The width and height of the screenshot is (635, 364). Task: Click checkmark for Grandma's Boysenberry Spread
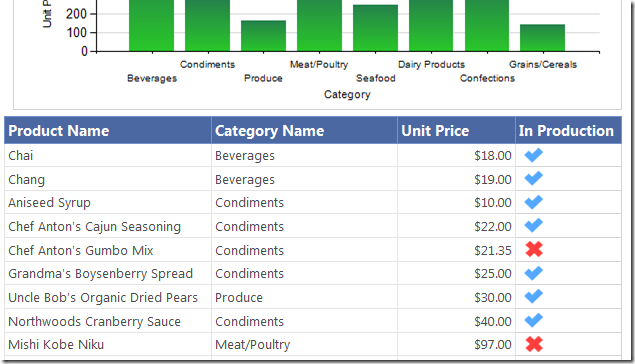coord(533,273)
